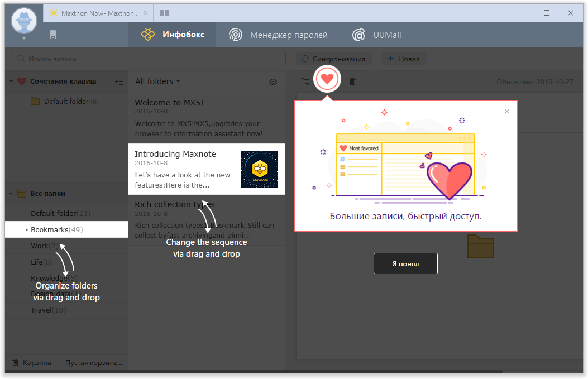
Task: Close the favorites tip popup
Action: click(x=506, y=111)
